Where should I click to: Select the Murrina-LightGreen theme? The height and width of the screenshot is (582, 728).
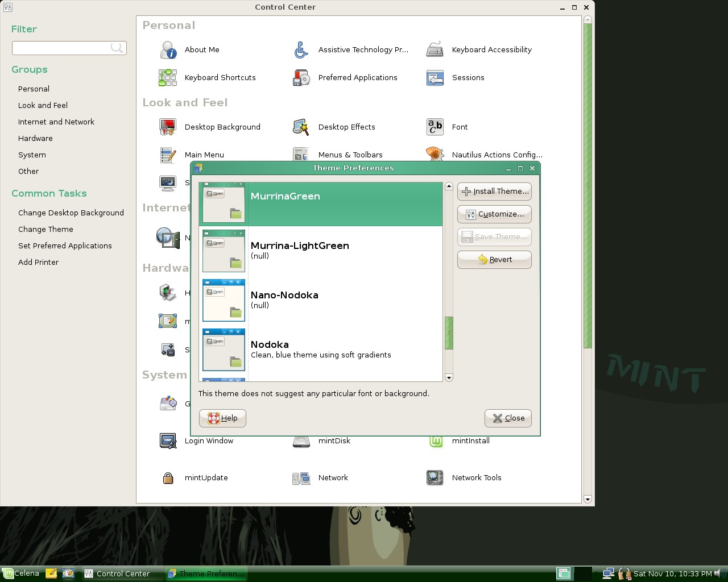tap(321, 251)
